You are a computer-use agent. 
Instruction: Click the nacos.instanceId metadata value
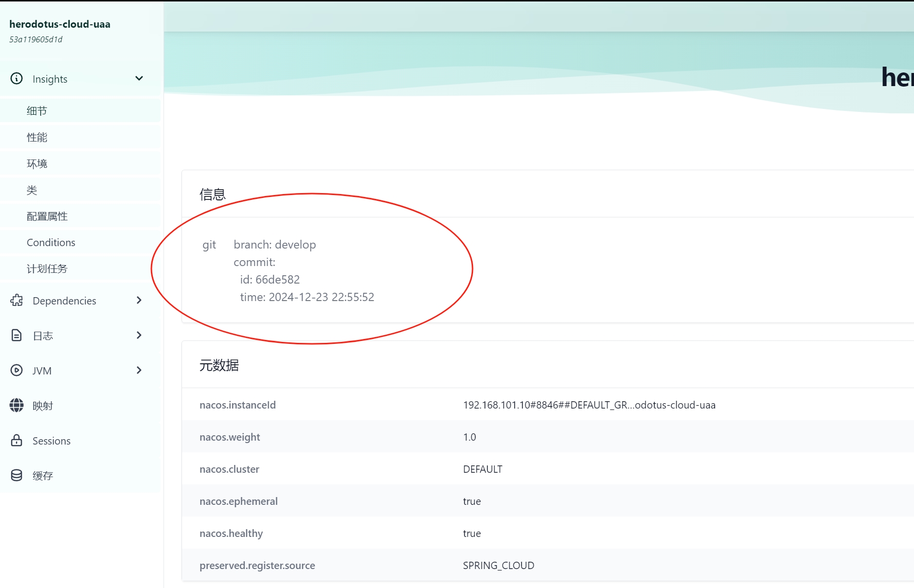(x=589, y=404)
